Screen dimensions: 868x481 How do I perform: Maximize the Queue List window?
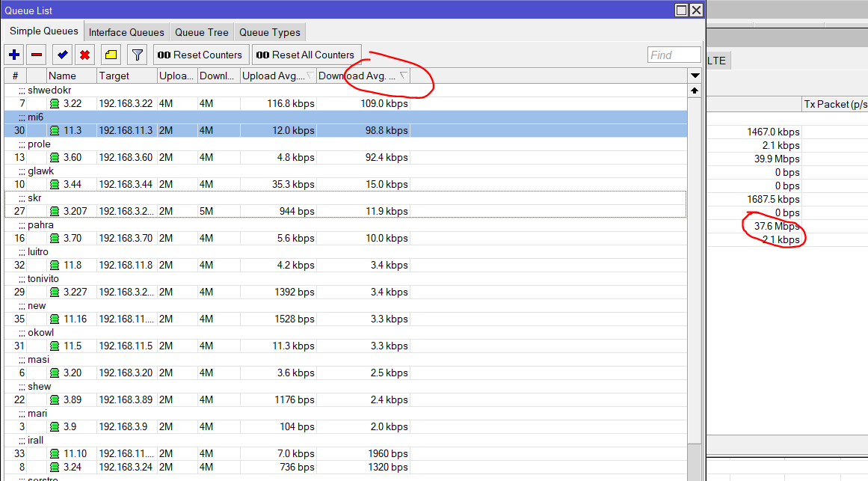click(x=681, y=10)
